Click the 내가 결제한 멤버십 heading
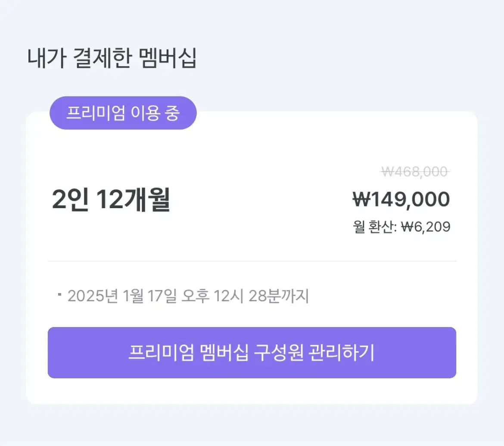The image size is (504, 446). [112, 58]
